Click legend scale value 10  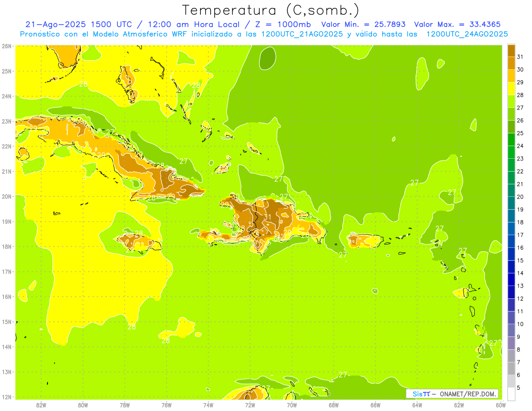click(x=520, y=324)
